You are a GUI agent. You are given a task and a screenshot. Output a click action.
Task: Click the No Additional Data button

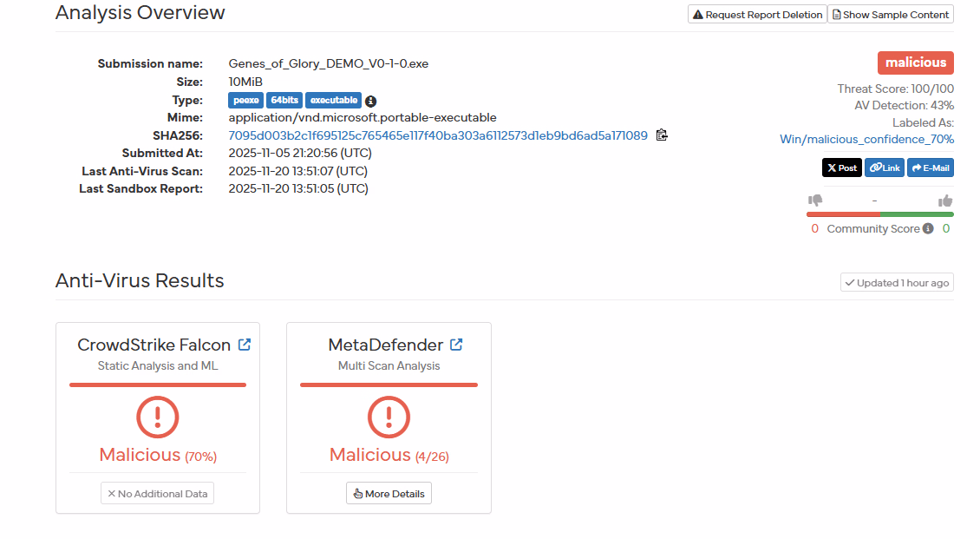157,493
